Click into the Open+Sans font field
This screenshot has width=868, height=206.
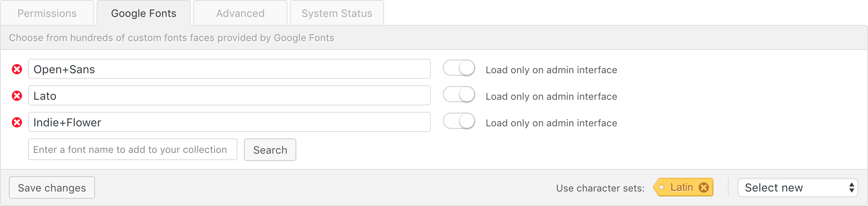pos(229,69)
